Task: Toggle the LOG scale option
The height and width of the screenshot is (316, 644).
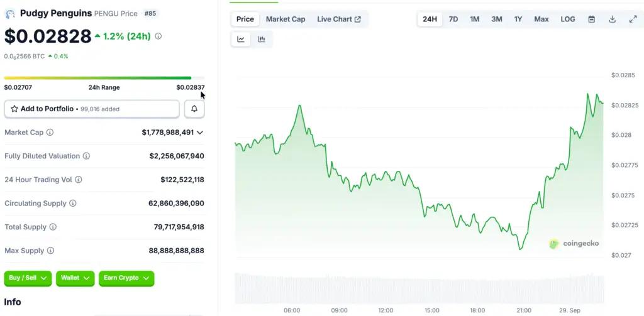Action: click(567, 19)
